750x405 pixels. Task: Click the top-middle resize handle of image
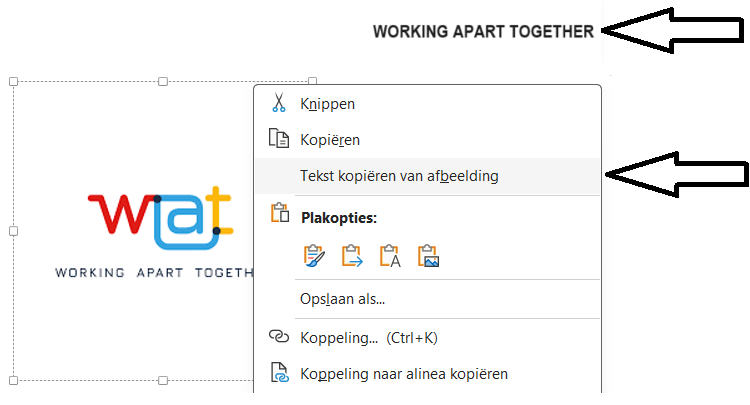coord(163,81)
